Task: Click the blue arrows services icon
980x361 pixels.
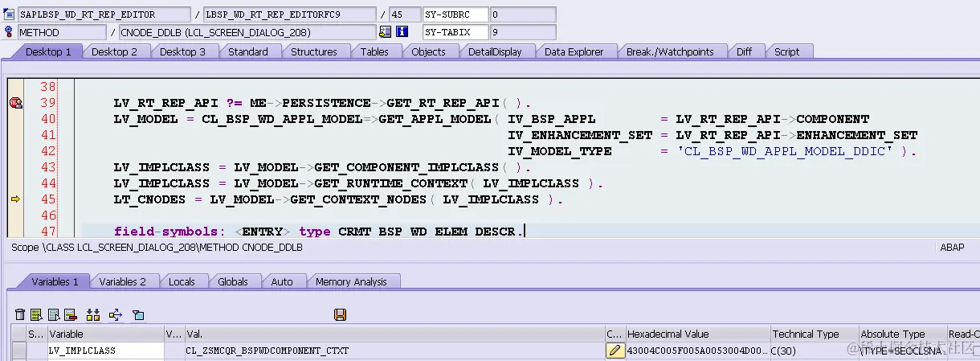Action: coord(115,314)
